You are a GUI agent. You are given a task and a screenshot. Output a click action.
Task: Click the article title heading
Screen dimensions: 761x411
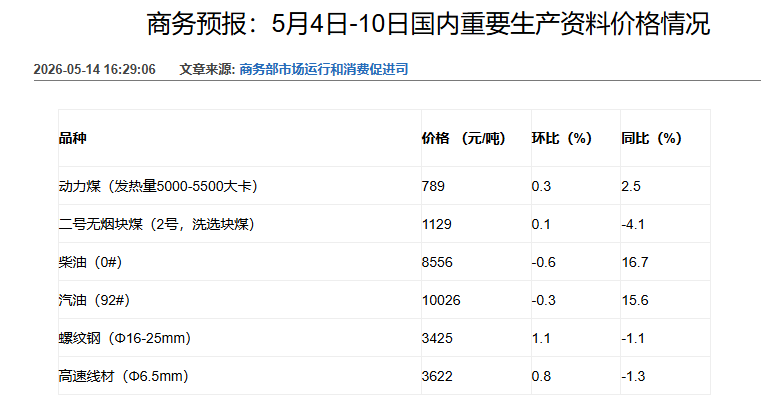pyautogui.click(x=428, y=24)
